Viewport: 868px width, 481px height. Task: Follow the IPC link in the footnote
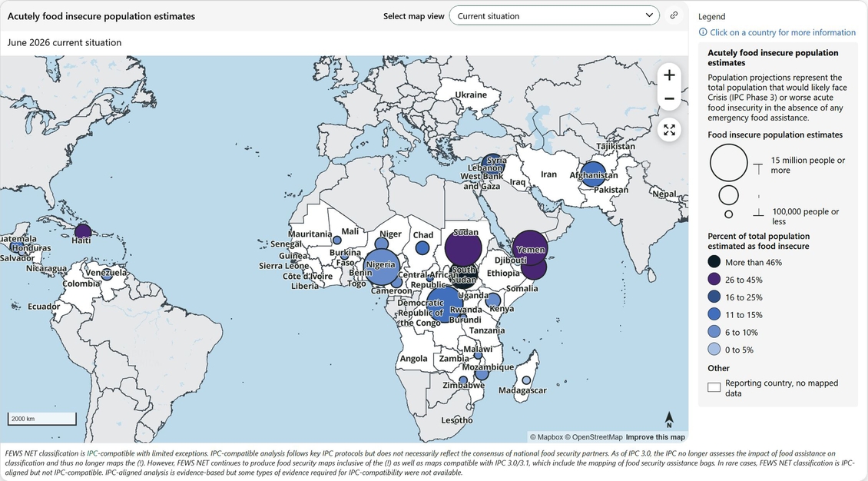(92, 453)
